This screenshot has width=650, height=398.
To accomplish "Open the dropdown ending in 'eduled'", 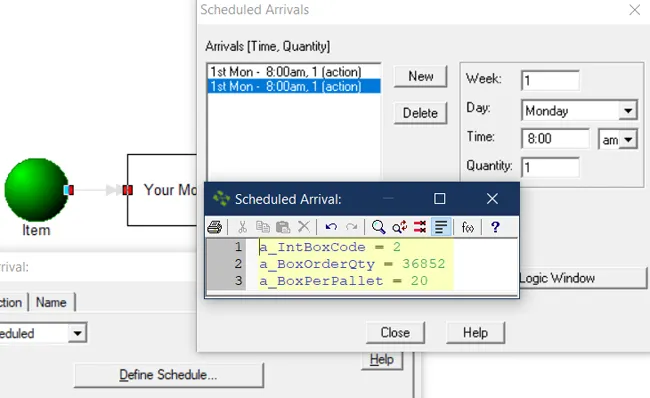I will click(78, 333).
